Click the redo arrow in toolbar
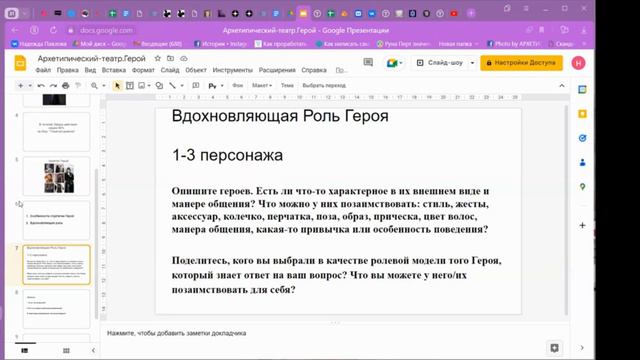640x360 pixels. pos(53,86)
